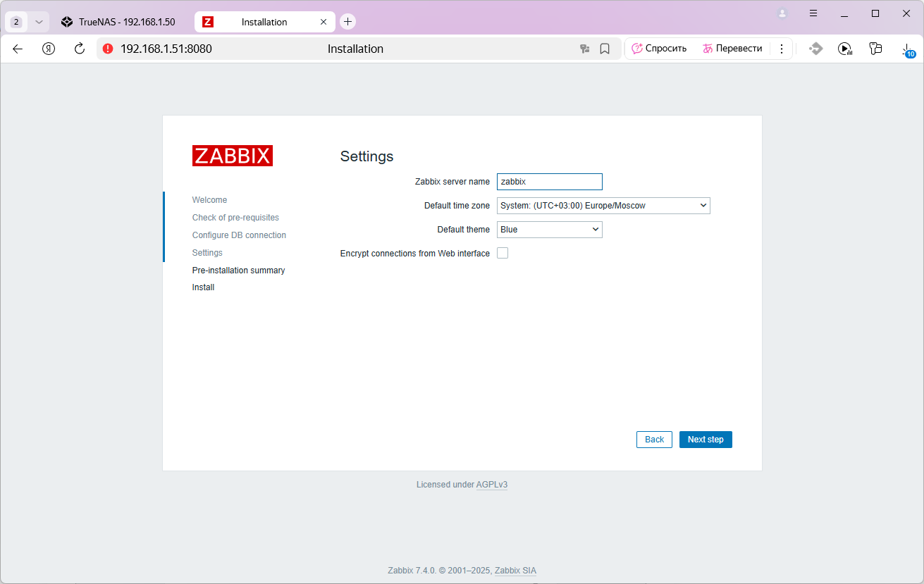This screenshot has height=584, width=924.
Task: Open the media player icon in toolbar
Action: [845, 49]
